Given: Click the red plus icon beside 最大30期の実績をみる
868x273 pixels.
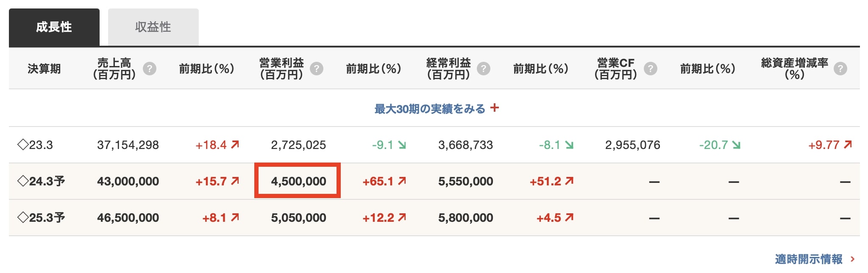Looking at the screenshot, I should coord(494,108).
